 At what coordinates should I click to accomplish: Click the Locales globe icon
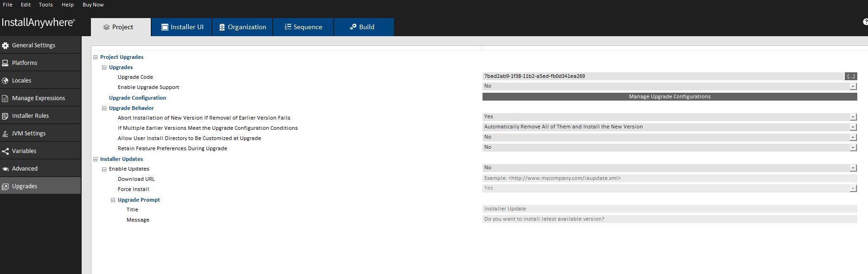pyautogui.click(x=6, y=81)
